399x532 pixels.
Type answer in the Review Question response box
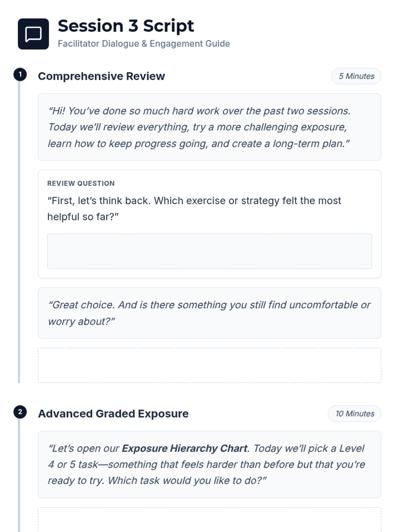point(209,251)
